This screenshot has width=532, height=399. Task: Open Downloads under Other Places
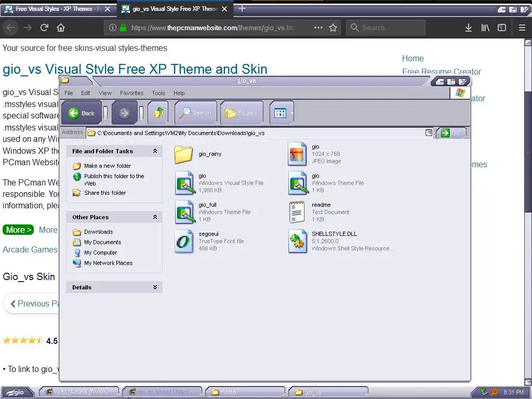98,232
